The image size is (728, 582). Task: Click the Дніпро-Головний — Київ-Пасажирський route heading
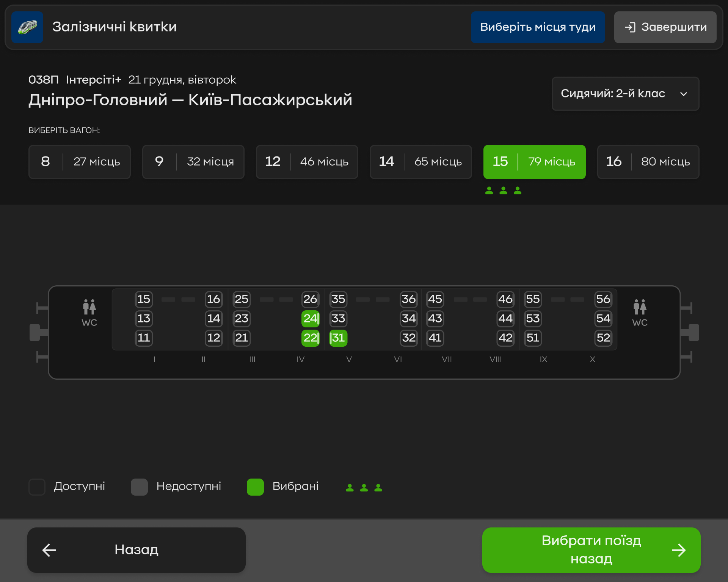coord(190,100)
